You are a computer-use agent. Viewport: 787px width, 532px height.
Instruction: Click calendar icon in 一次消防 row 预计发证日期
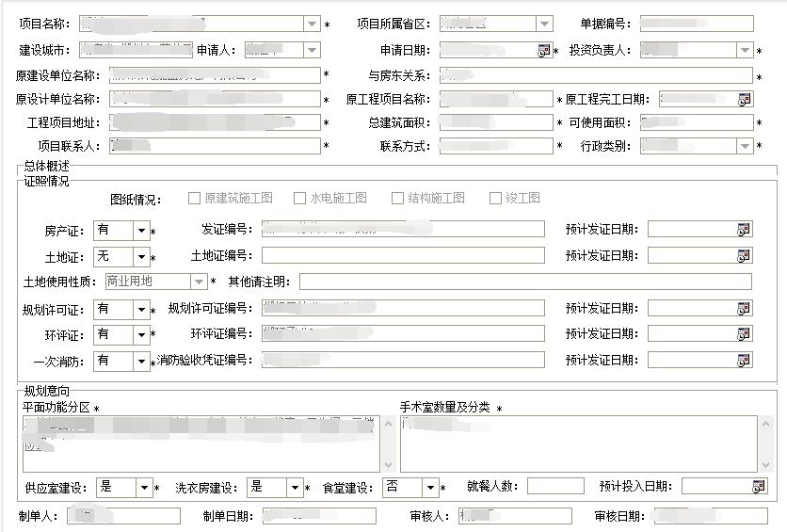click(744, 360)
